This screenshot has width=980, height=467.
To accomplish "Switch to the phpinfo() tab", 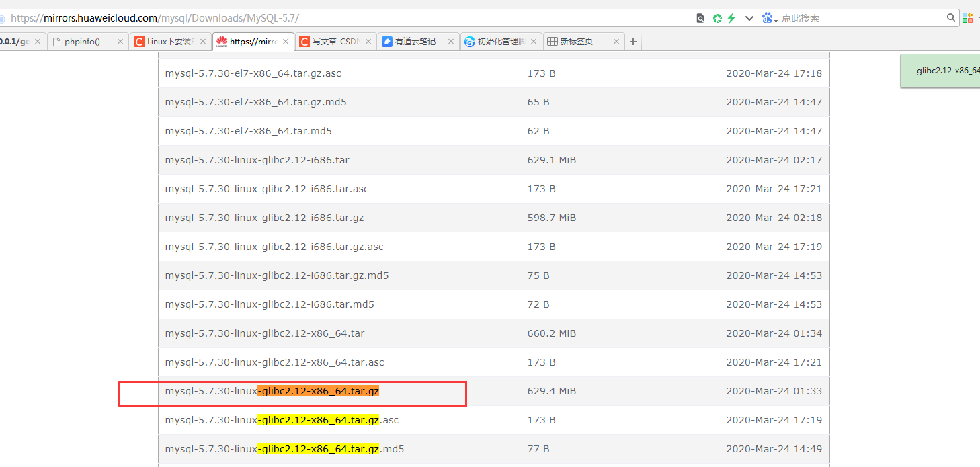I will tap(84, 41).
